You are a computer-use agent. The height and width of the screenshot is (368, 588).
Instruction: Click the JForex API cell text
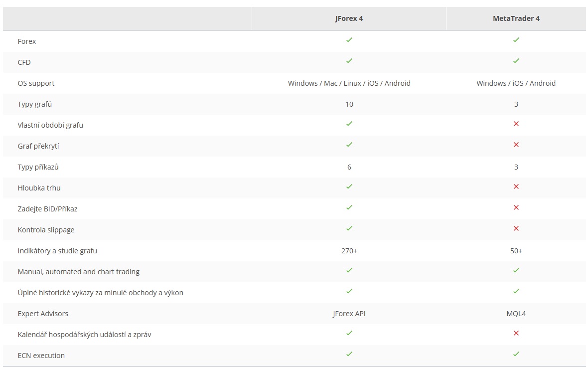pos(349,314)
